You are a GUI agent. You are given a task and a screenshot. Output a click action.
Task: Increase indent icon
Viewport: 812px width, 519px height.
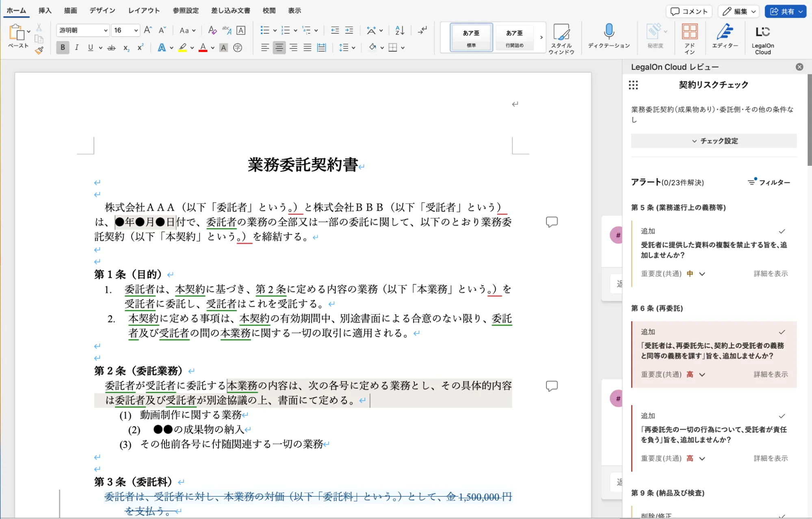pyautogui.click(x=349, y=30)
